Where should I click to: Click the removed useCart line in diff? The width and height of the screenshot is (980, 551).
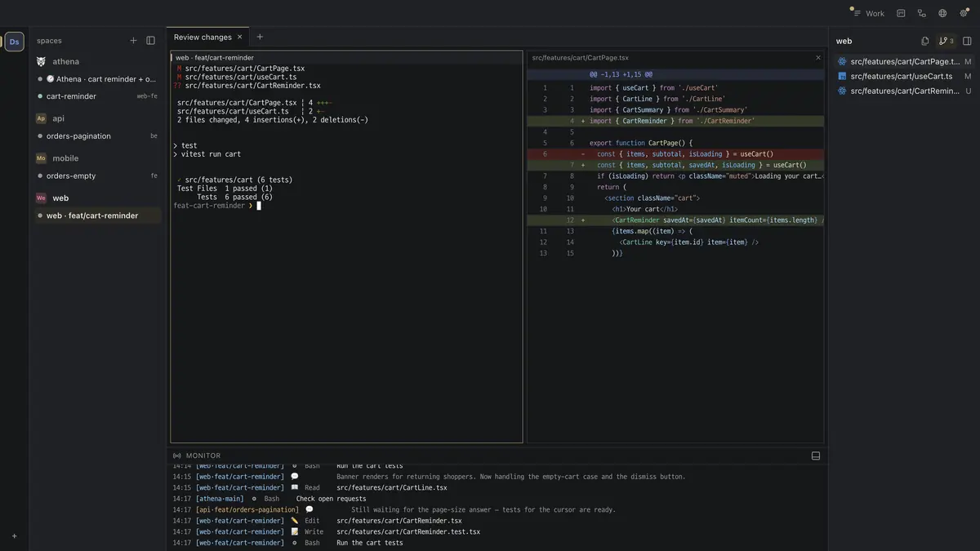[x=675, y=154]
